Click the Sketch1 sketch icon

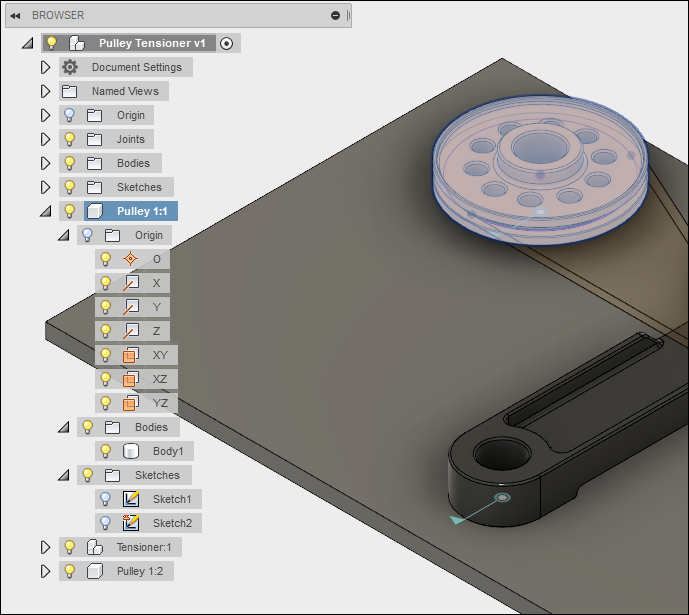(131, 499)
